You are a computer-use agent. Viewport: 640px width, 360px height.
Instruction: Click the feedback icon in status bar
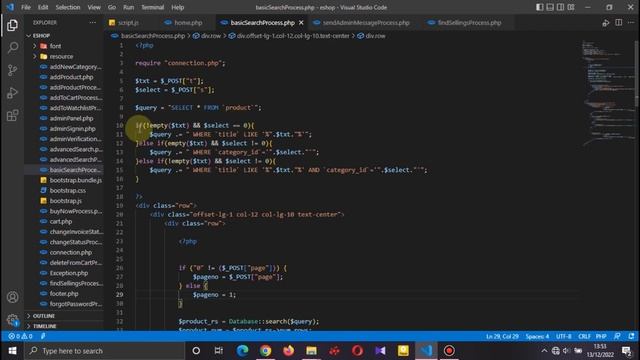pyautogui.click(x=617, y=336)
